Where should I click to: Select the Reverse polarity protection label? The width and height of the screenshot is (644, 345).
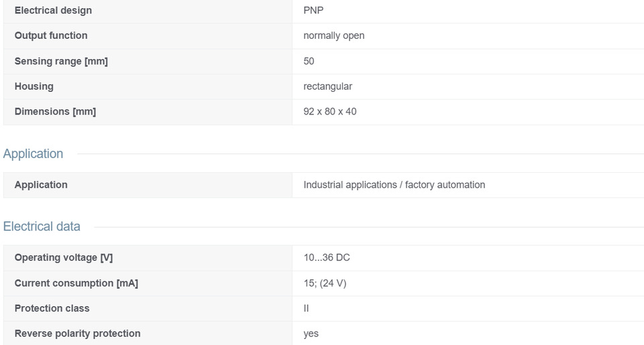click(x=78, y=334)
